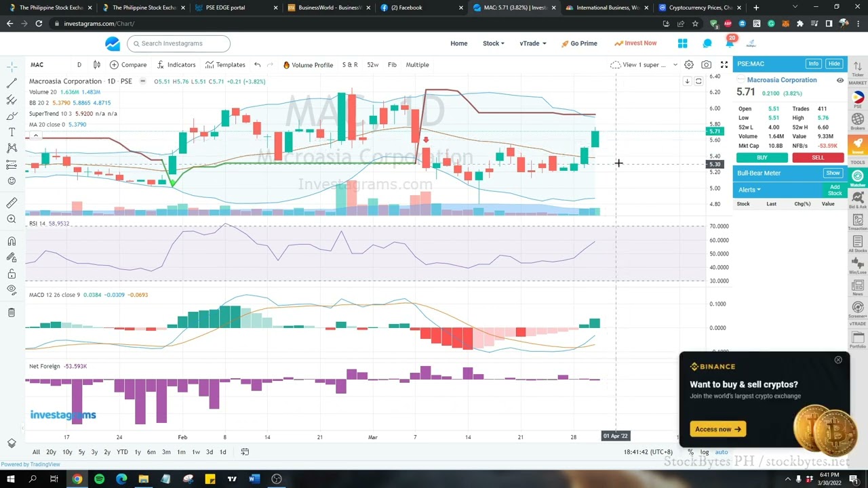Click the Go Prime link
868x488 pixels.
click(579, 43)
